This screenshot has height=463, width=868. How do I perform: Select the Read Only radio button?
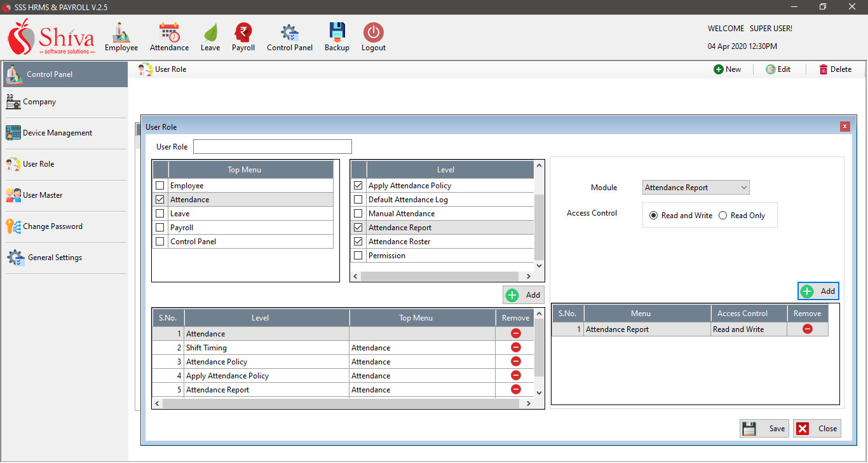click(722, 216)
